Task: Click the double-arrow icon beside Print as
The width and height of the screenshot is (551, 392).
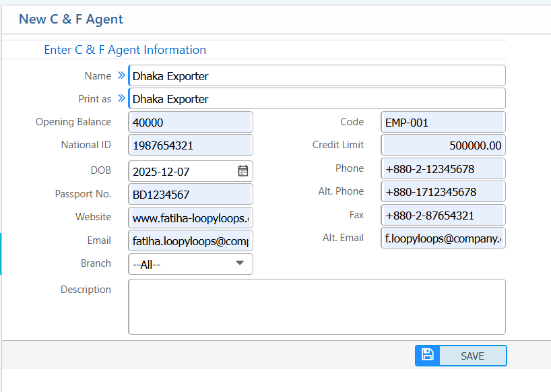Action: [121, 98]
